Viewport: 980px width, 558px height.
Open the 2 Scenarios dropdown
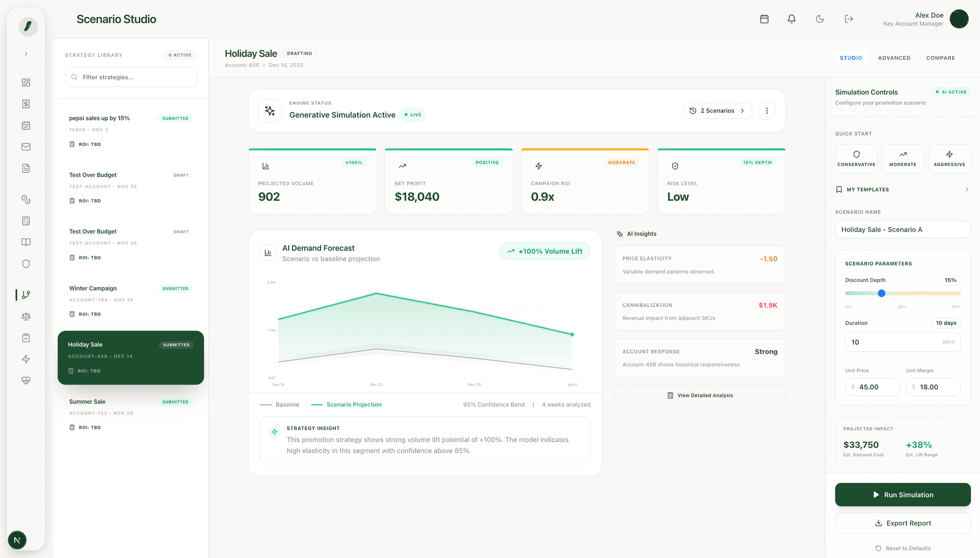pos(717,111)
